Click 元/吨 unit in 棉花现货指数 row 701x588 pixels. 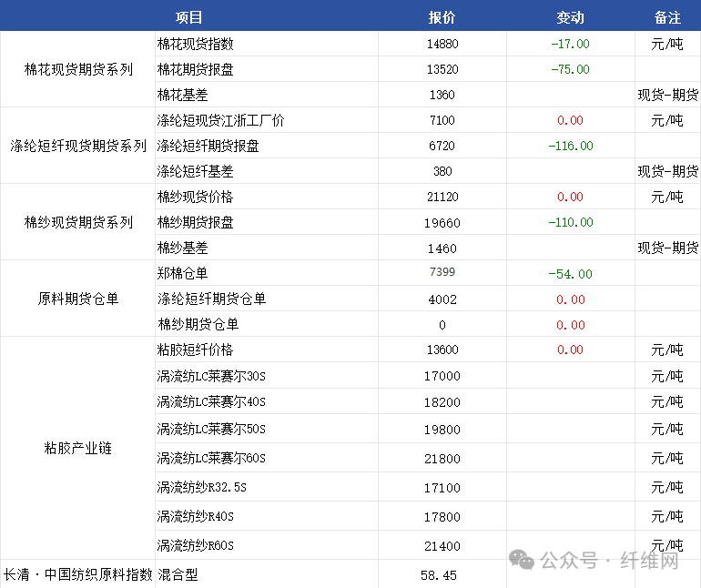[x=667, y=44]
